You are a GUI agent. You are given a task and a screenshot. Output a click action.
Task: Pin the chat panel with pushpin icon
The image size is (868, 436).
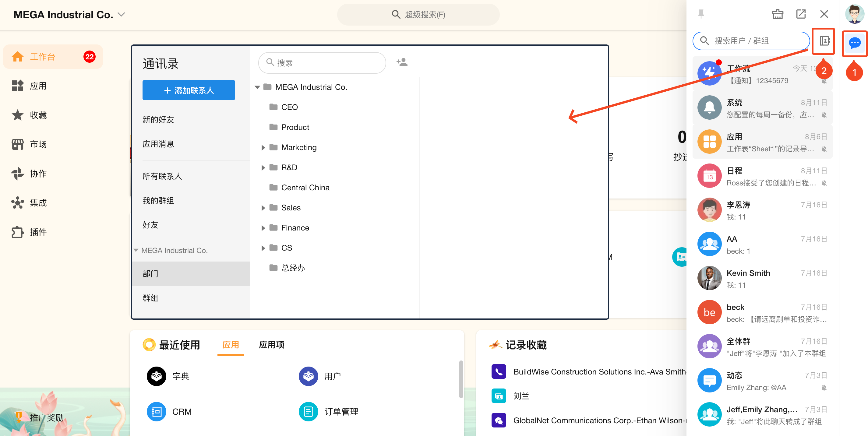pyautogui.click(x=701, y=14)
